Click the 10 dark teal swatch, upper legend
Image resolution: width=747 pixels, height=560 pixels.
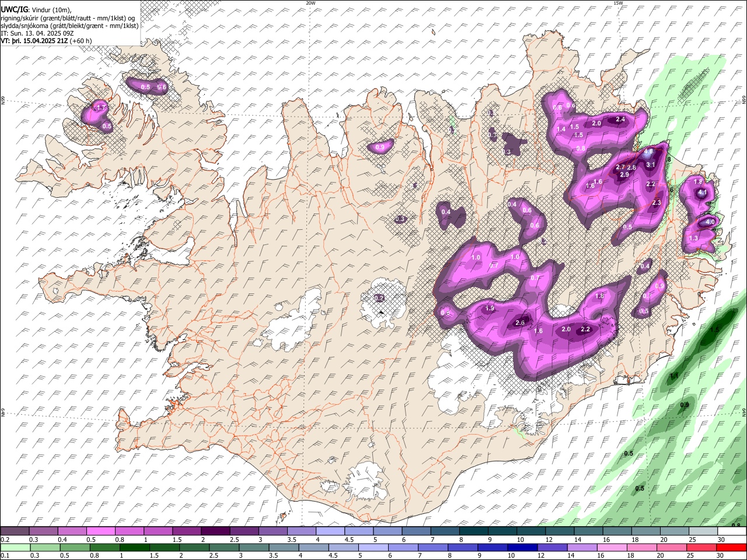point(530,531)
